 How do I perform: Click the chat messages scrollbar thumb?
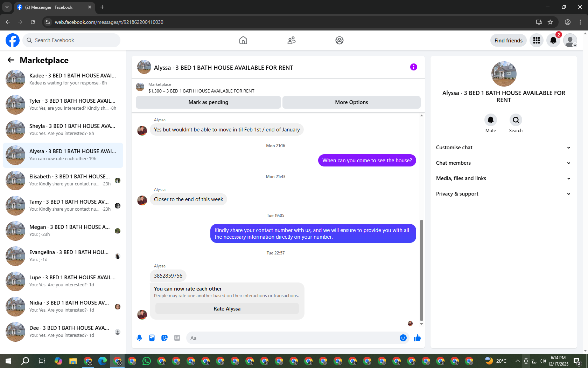click(421, 270)
